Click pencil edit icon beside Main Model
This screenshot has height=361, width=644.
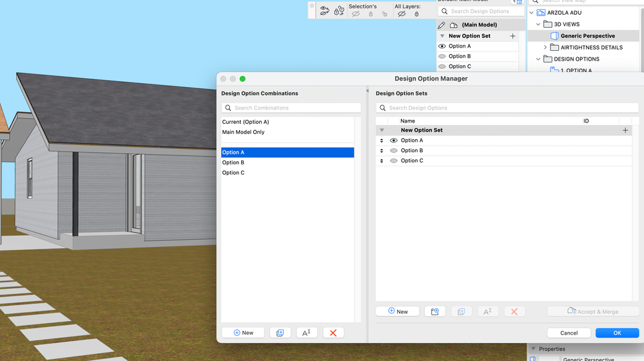(442, 25)
